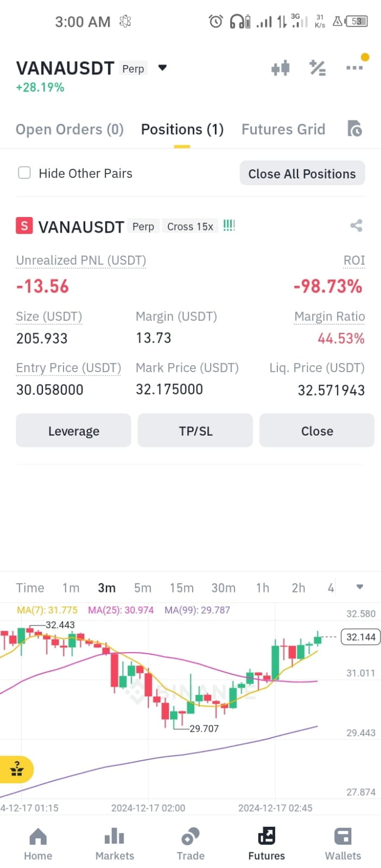Toggle Hide Other Pairs checkbox

point(24,173)
